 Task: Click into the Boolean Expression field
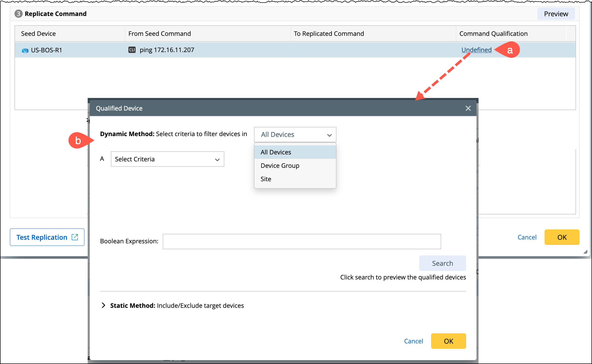point(302,242)
